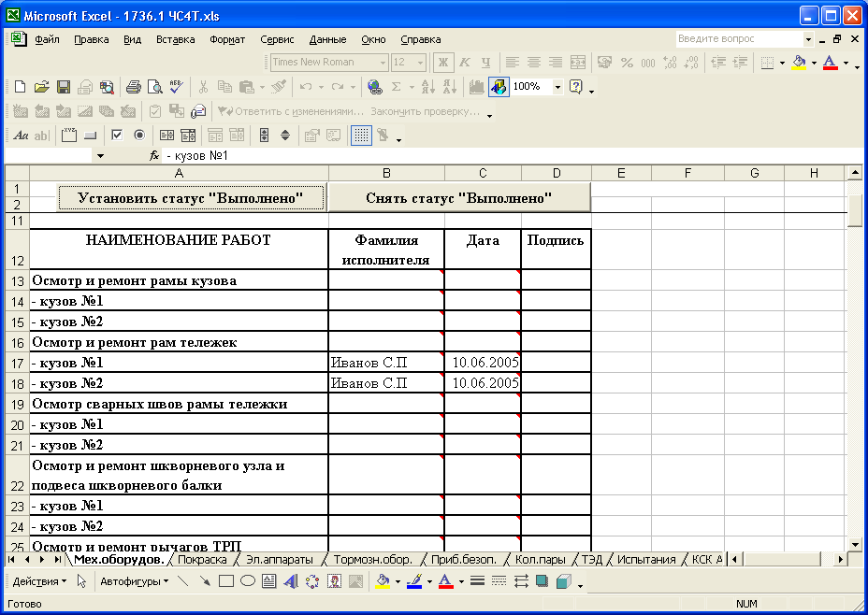Viewport: 868px width, 615px height.
Task: Open the Вставка menu
Action: 176,39
